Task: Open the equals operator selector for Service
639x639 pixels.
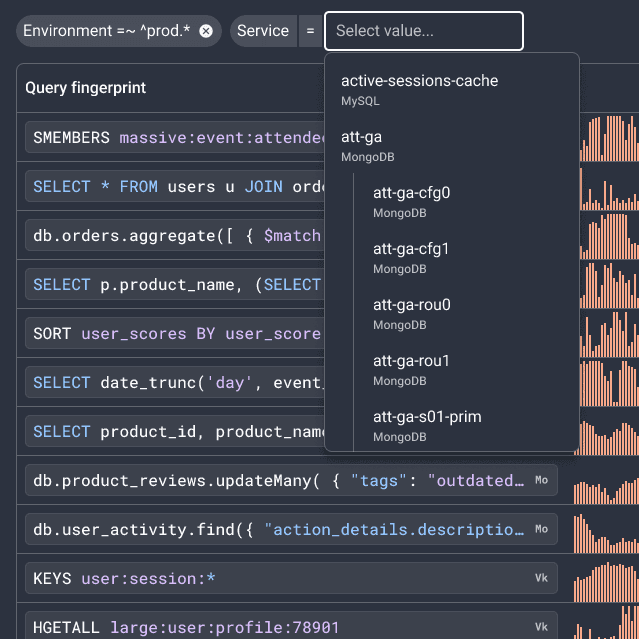Action: pyautogui.click(x=310, y=31)
